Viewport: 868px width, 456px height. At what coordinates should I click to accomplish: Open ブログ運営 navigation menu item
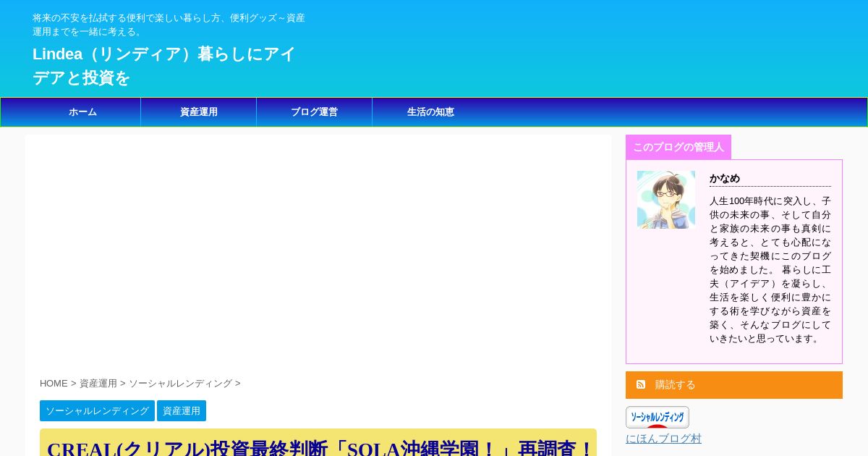click(x=315, y=112)
